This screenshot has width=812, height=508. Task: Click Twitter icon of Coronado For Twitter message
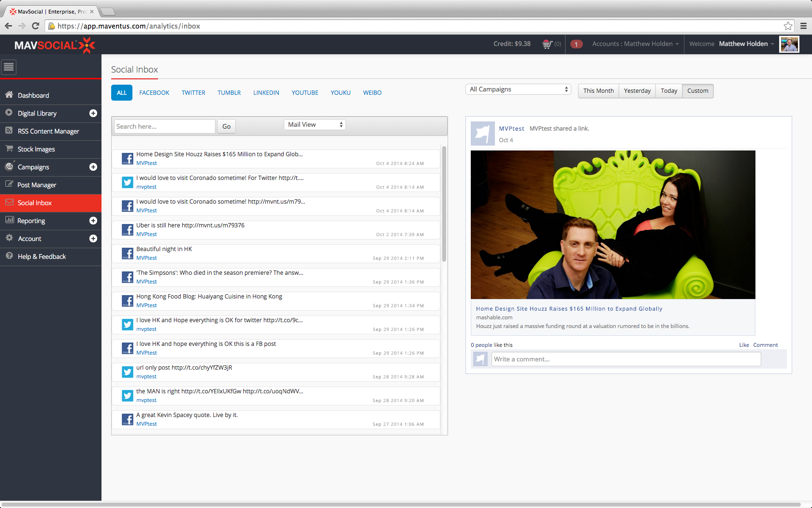pos(128,182)
